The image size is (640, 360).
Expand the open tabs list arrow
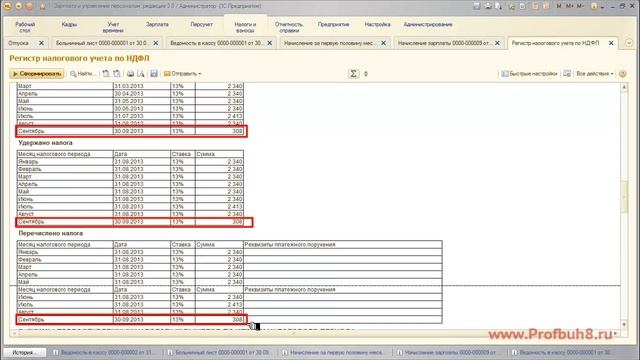(x=629, y=43)
